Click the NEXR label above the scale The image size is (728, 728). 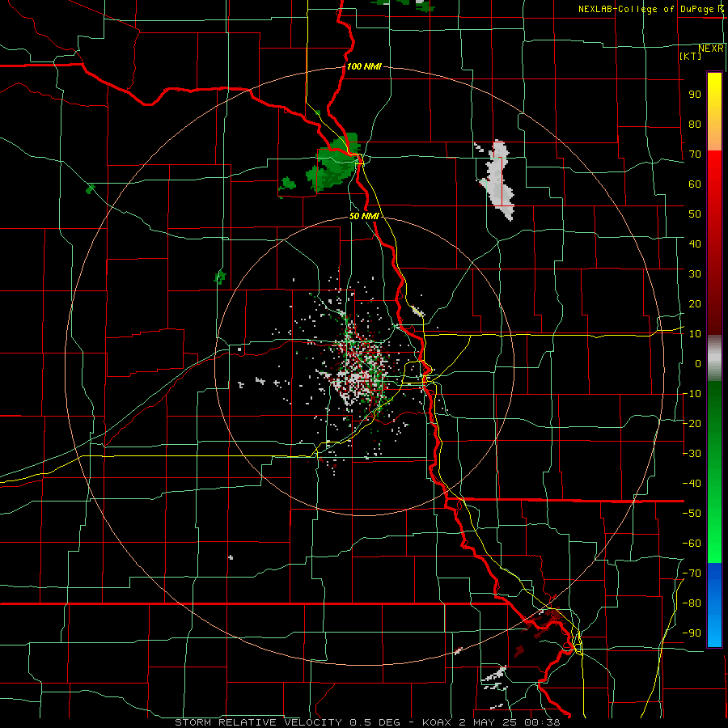711,49
